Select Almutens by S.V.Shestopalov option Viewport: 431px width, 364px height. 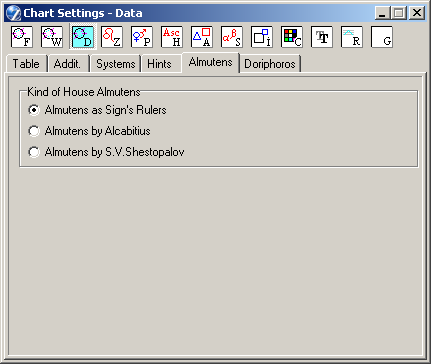pos(106,152)
